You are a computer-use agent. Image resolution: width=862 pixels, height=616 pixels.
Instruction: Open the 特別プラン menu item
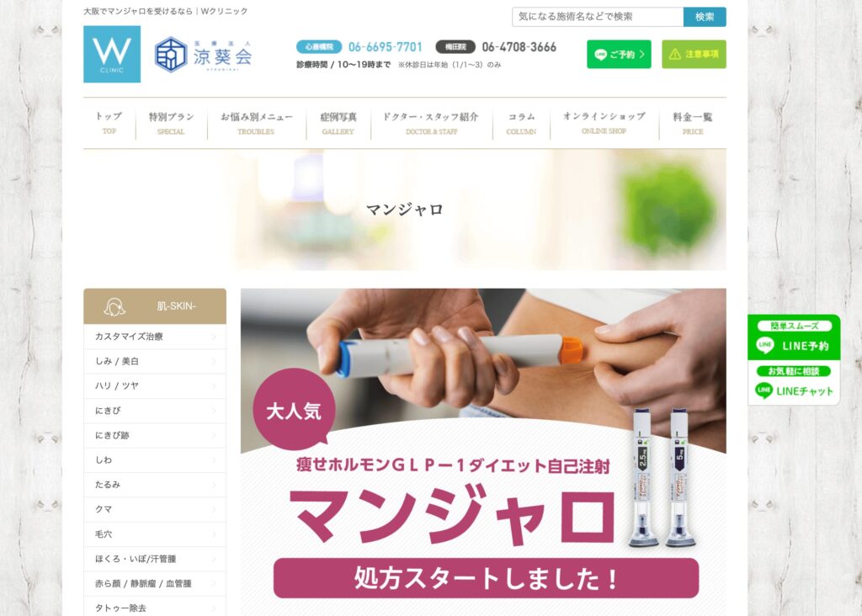171,123
